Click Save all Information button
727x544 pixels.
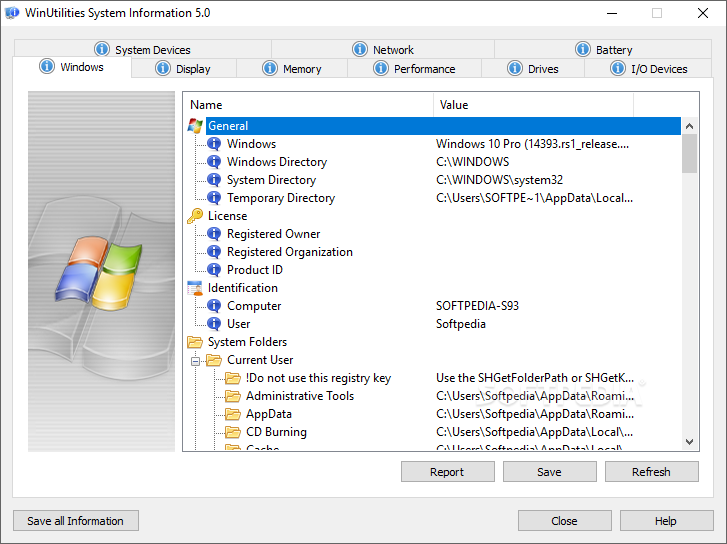(x=76, y=521)
